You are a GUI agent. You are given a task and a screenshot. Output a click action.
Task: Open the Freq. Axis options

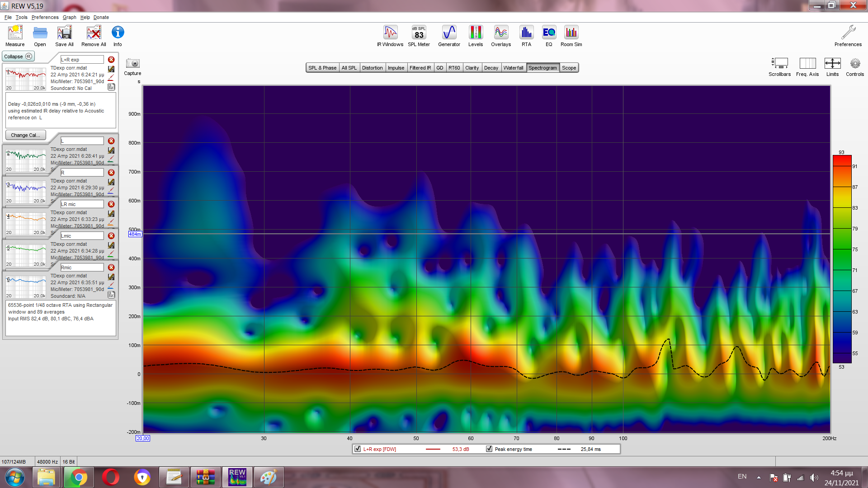(807, 64)
